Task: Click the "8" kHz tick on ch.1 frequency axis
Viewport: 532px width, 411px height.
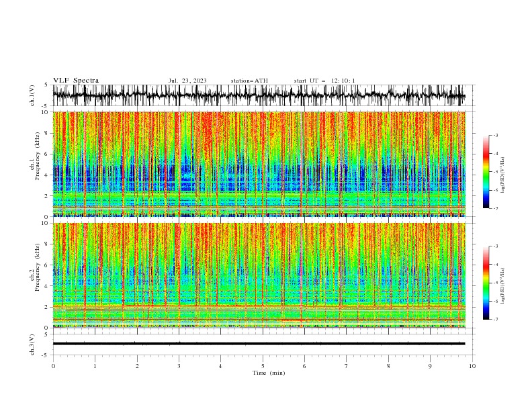Action: [46, 133]
